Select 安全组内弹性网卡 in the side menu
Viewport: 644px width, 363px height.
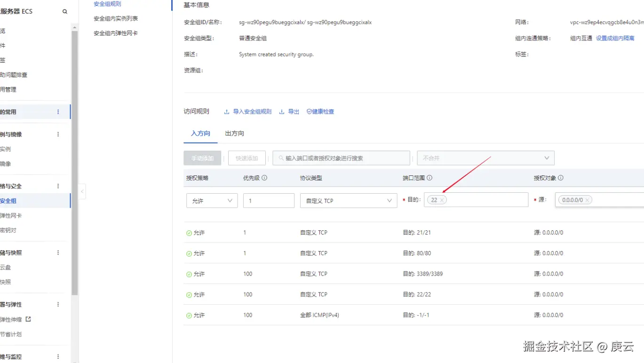tap(116, 33)
